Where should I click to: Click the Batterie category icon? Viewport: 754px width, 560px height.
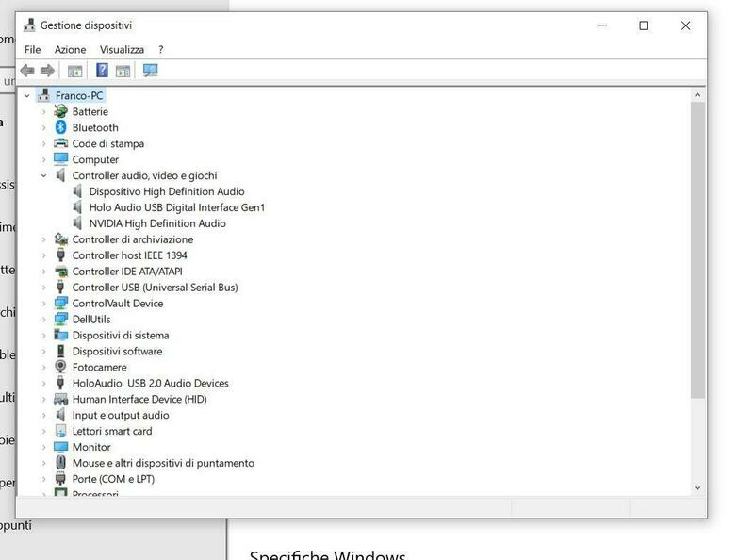pyautogui.click(x=60, y=111)
